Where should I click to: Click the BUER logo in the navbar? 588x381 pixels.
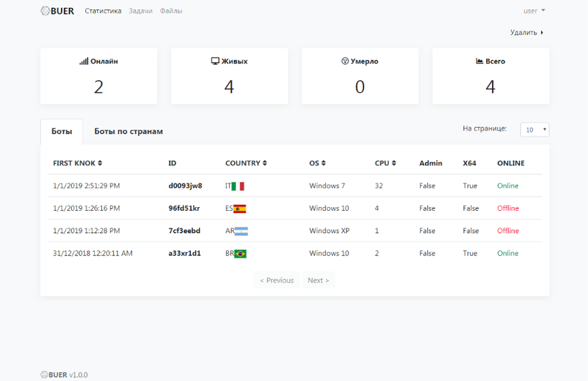(57, 11)
